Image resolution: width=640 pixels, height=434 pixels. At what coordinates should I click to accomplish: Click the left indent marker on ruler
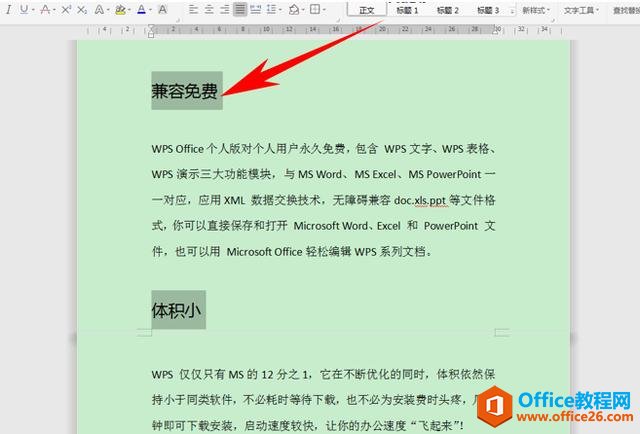pos(151,34)
